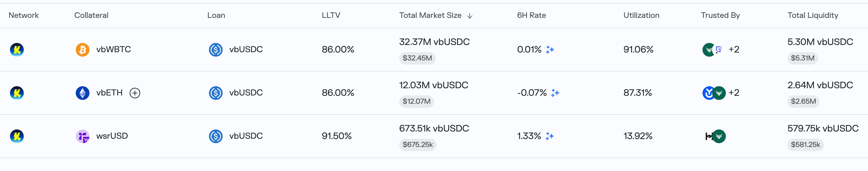
Task: Open the wsrUSD collateral market link
Action: [x=112, y=136]
